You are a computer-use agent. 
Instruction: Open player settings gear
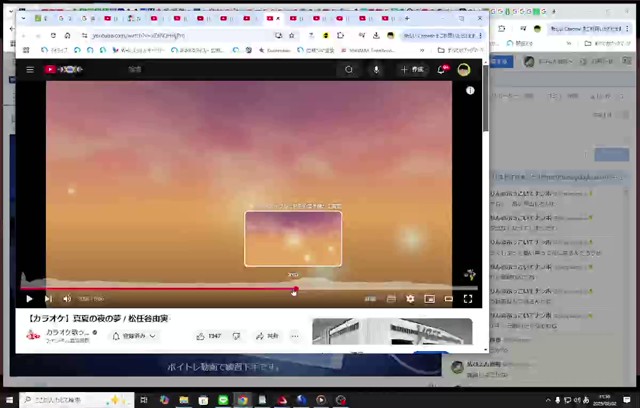(410, 299)
